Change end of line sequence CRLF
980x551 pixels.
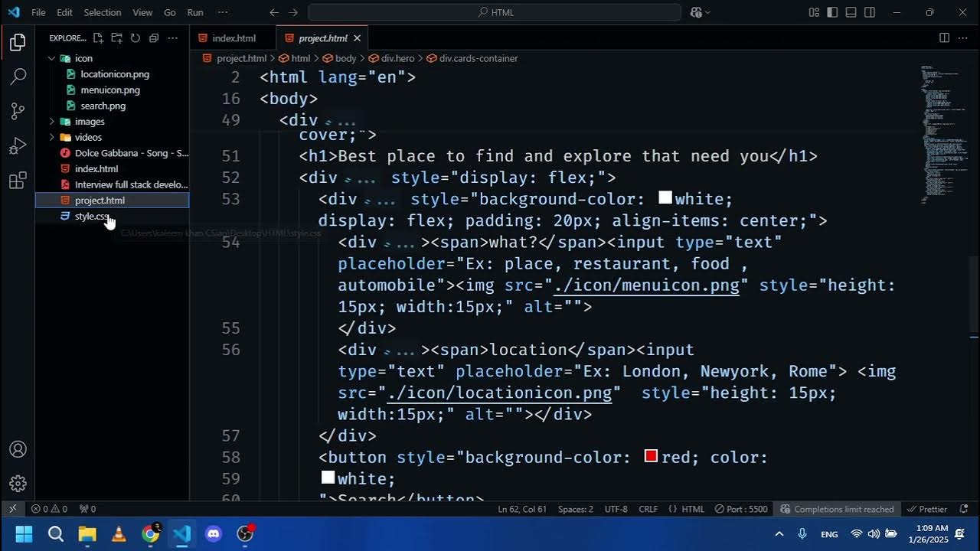[x=648, y=509]
